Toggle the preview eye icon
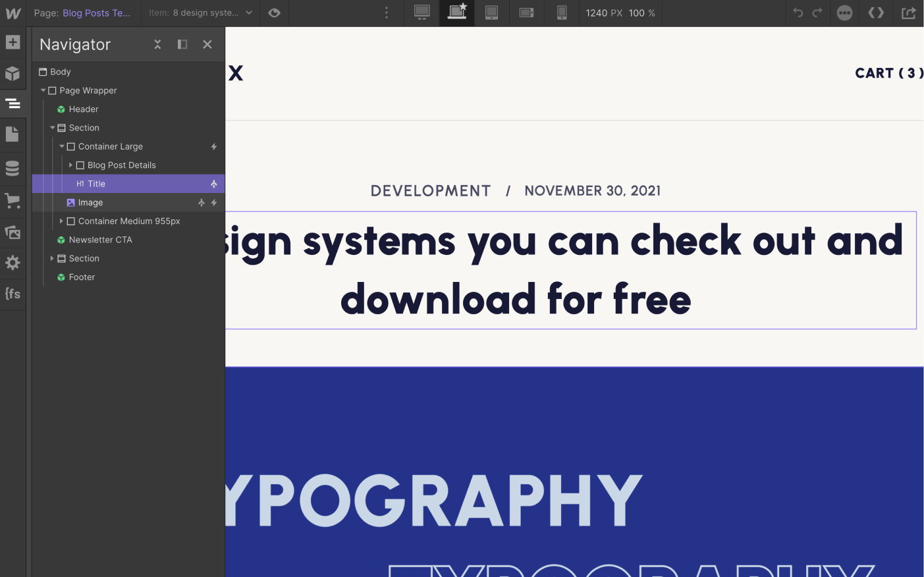 (275, 13)
